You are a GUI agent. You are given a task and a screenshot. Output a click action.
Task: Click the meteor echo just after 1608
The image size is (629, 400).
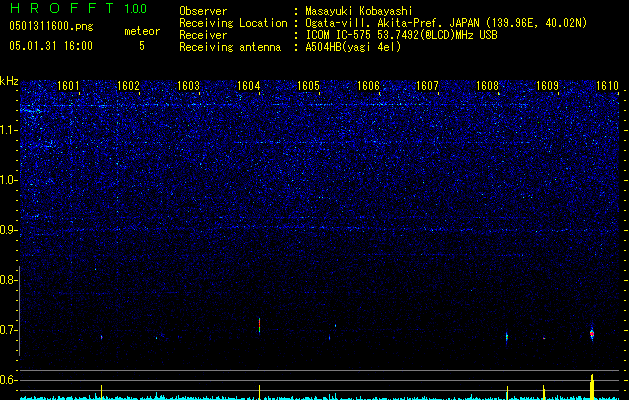tap(507, 337)
